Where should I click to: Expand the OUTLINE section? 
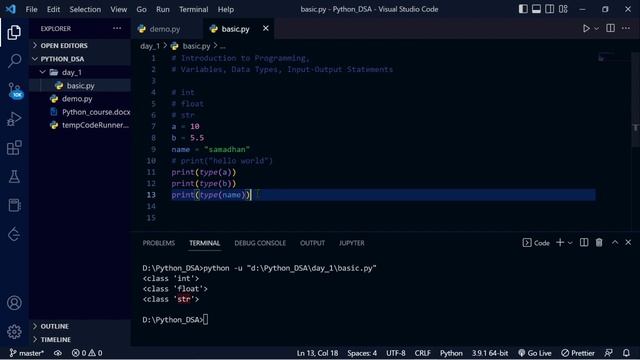tap(80, 326)
